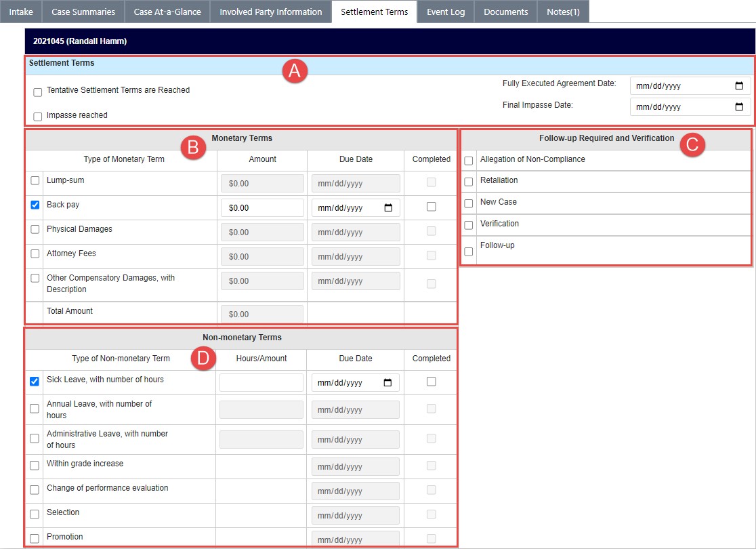Check the Attorney Fees term
This screenshot has height=549, width=756.
(x=35, y=253)
